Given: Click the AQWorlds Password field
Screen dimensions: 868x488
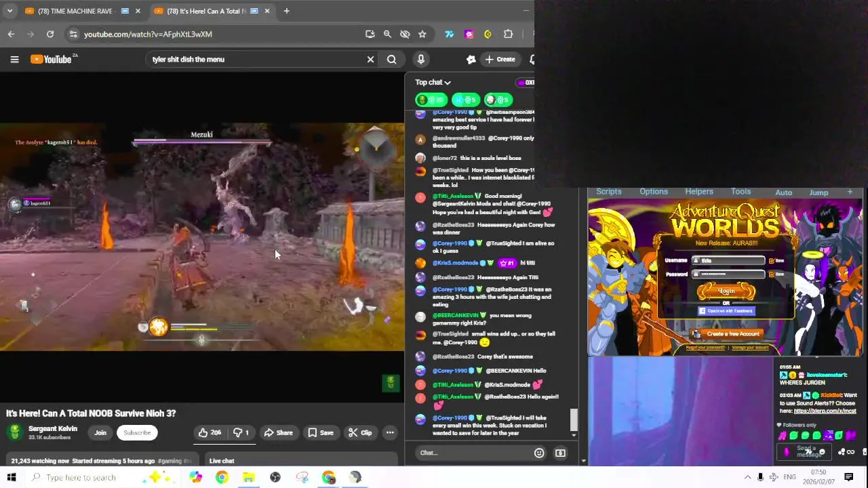Looking at the screenshot, I should tap(728, 274).
